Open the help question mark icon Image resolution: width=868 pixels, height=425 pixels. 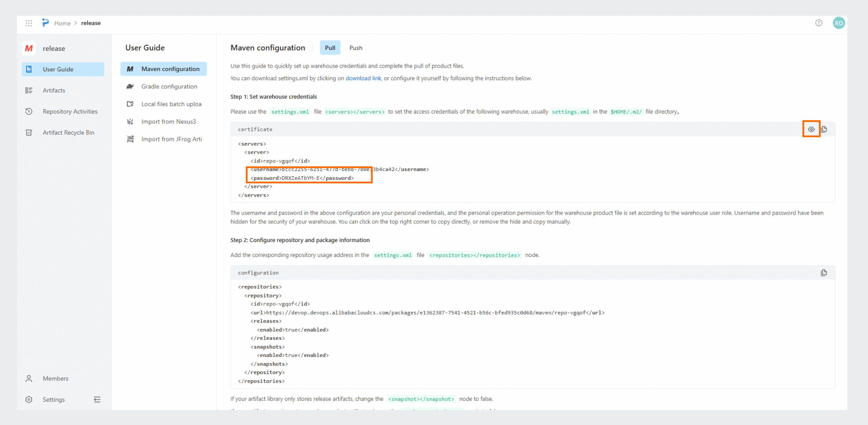tap(819, 23)
